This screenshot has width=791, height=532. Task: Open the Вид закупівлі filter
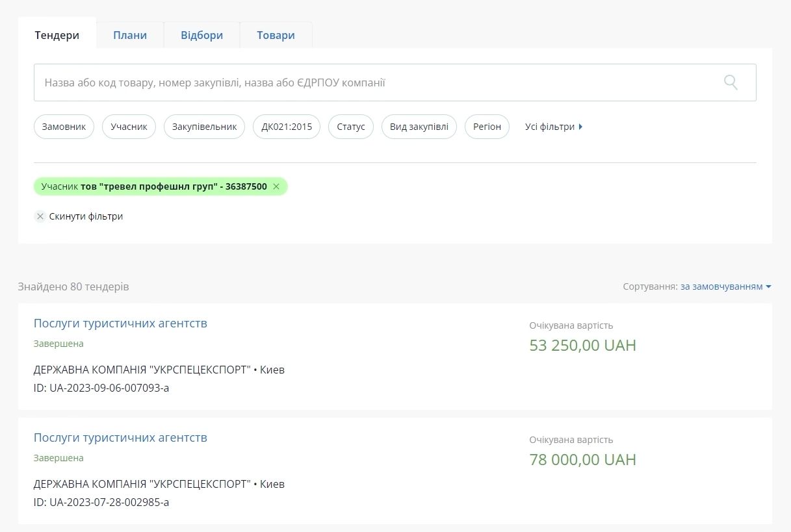(419, 127)
